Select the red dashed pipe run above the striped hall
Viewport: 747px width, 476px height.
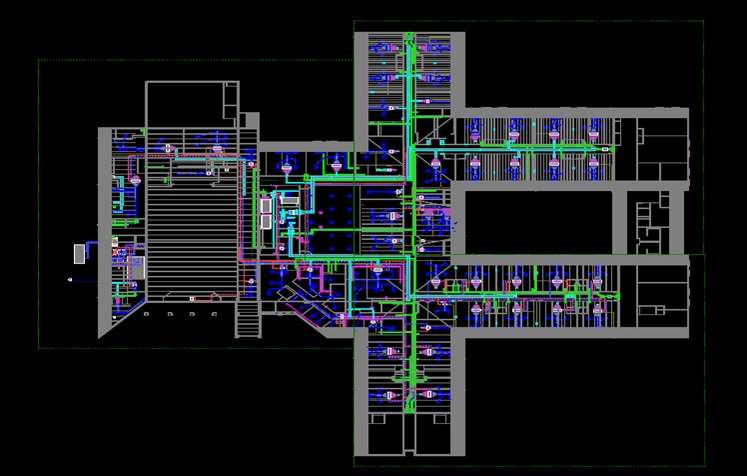tap(190, 156)
